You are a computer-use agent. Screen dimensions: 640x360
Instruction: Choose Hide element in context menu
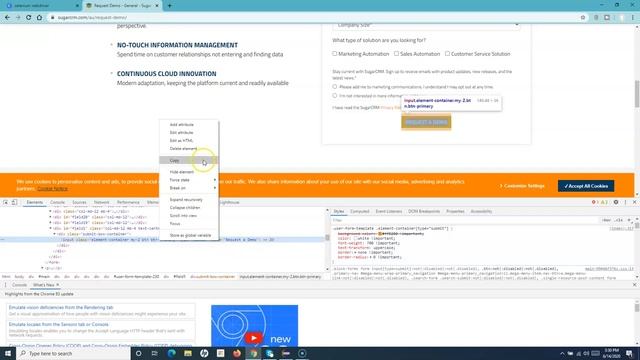pyautogui.click(x=189, y=172)
